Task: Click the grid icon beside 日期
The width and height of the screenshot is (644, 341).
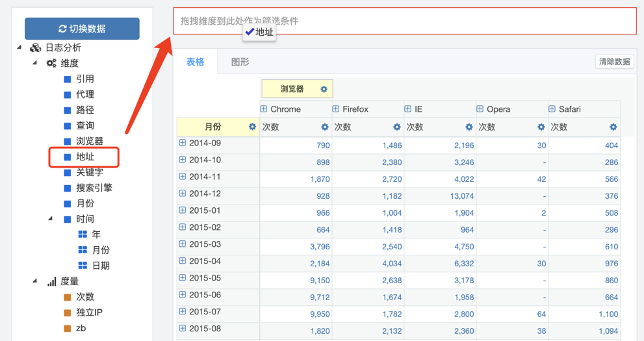Action: point(83,266)
